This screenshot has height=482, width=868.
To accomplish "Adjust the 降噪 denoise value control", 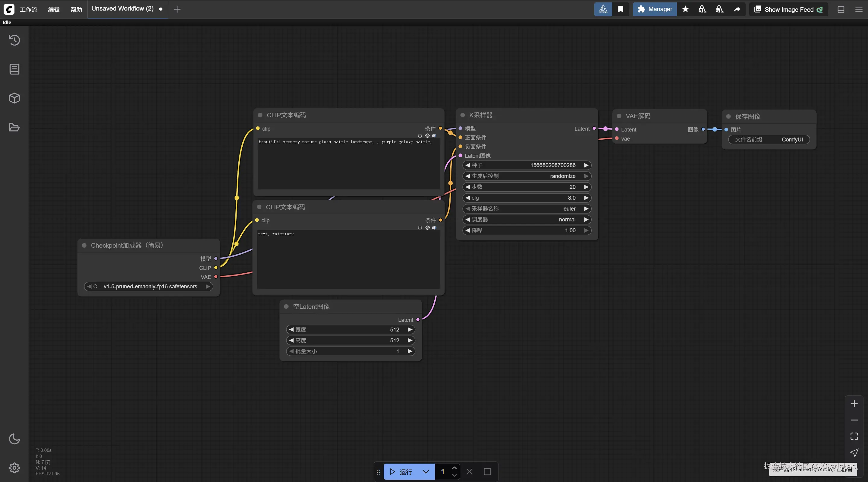I will 527,230.
